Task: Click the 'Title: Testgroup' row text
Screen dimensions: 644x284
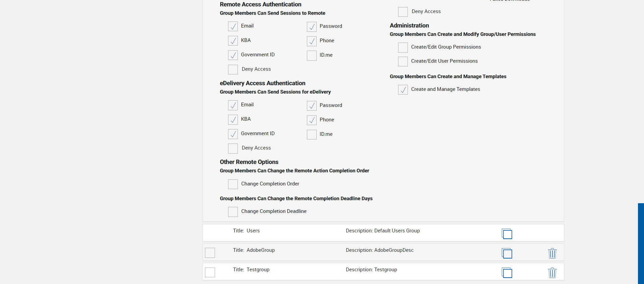Action: [x=251, y=270]
